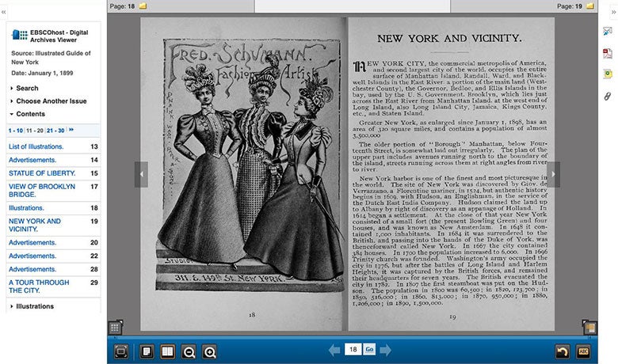Screen dimensions: 618x364
Task: Switch to single page view
Action: [x=147, y=351]
